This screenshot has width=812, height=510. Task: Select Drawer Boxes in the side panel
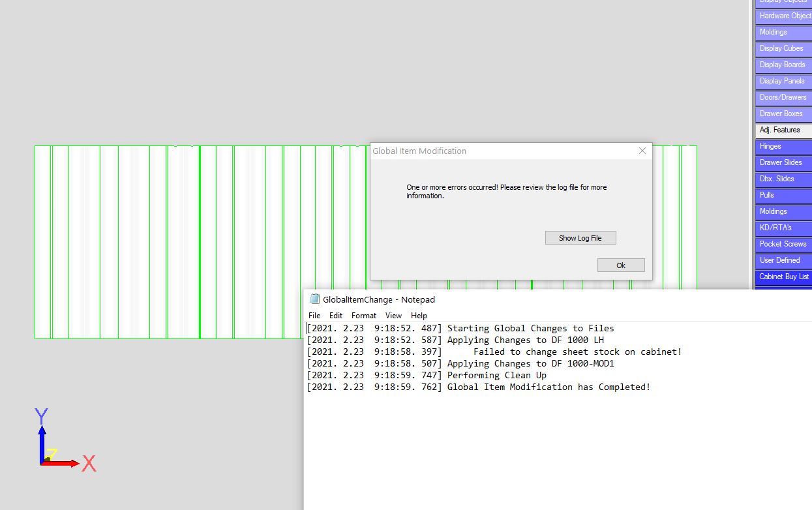click(784, 113)
